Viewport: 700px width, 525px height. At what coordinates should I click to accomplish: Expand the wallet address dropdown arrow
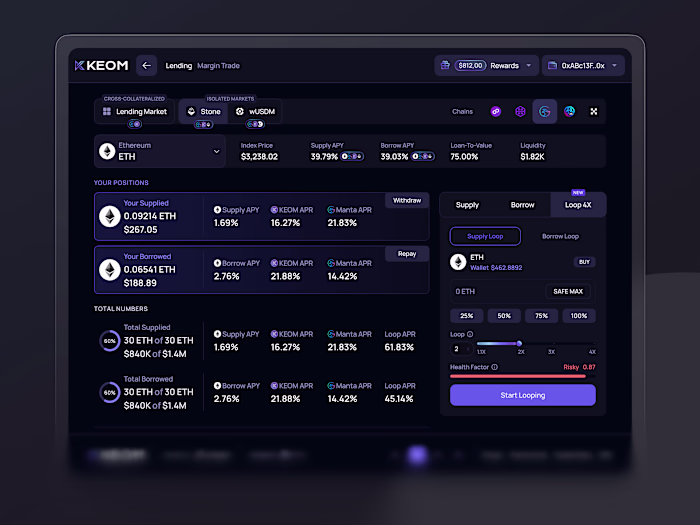tap(614, 66)
